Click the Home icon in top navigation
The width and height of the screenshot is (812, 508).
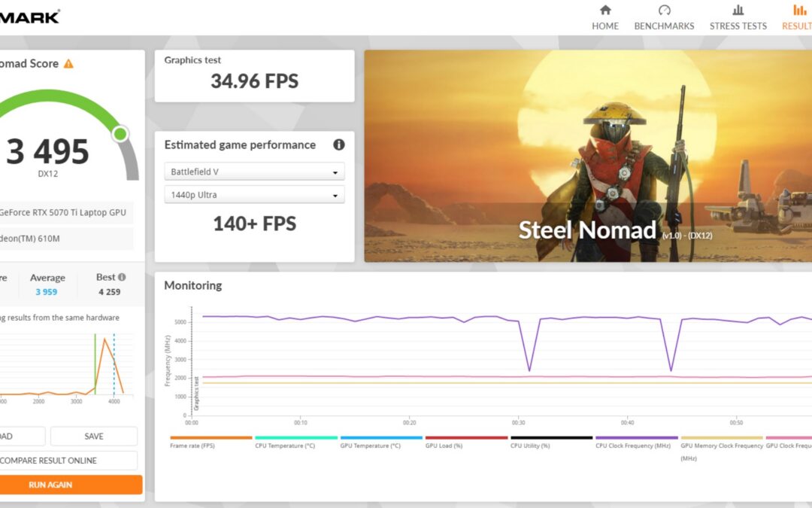click(x=605, y=11)
